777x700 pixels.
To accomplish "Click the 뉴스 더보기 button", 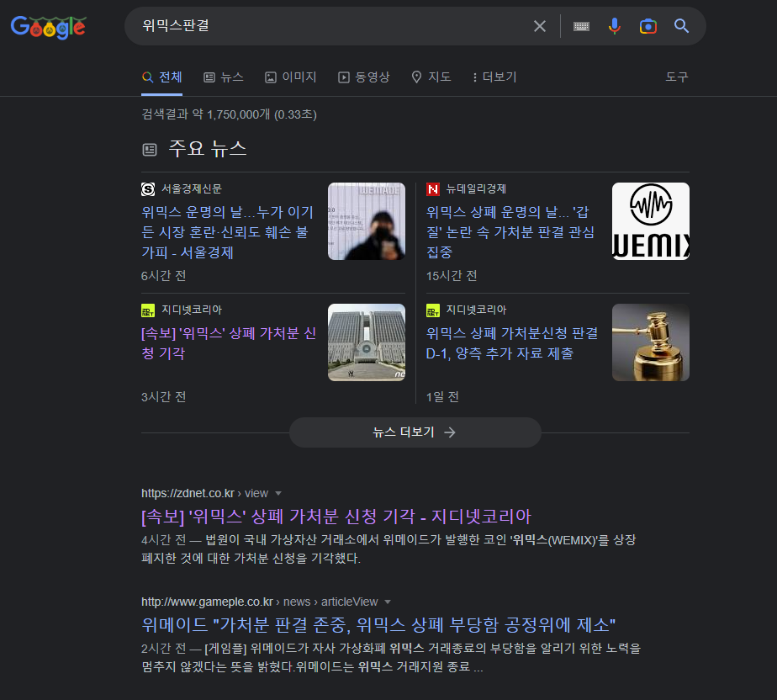I will [415, 432].
